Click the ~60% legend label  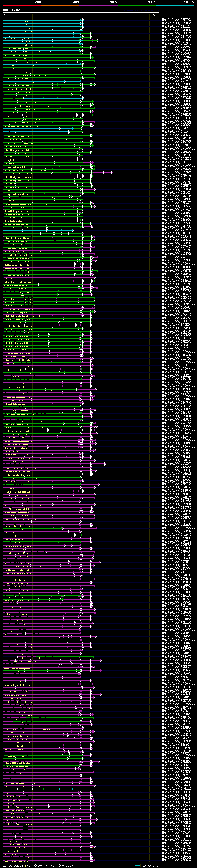coord(113,2)
